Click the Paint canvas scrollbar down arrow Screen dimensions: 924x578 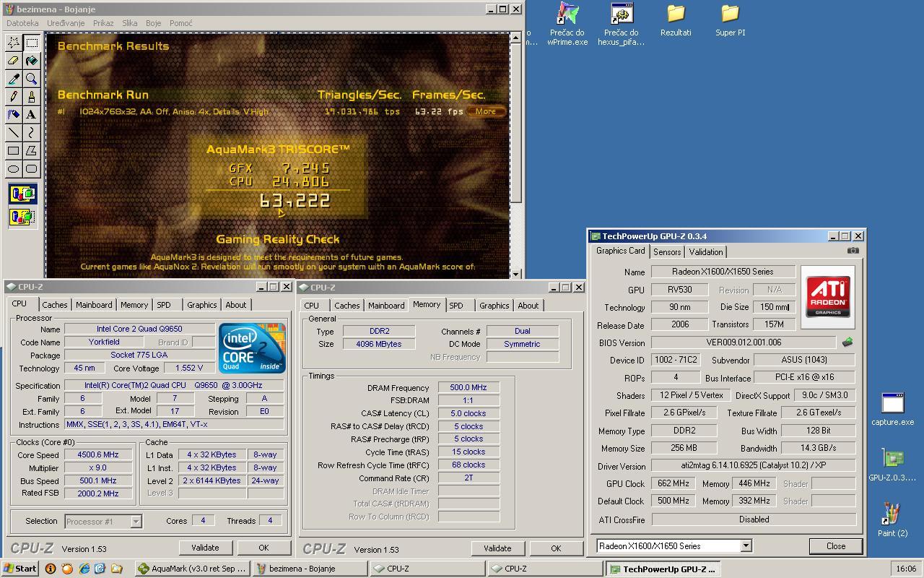(516, 273)
